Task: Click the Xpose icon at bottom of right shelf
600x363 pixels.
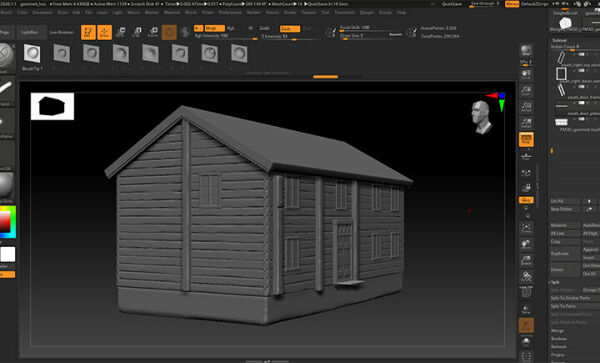Action: point(526,356)
